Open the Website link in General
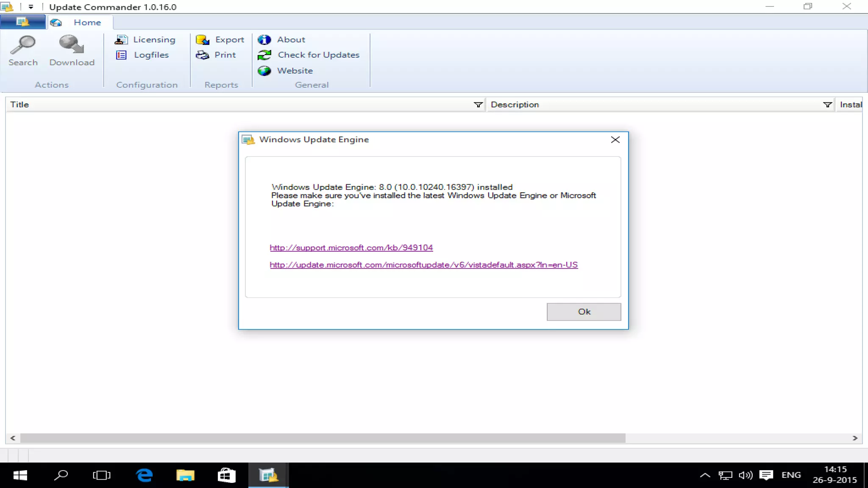Image resolution: width=868 pixels, height=488 pixels. tap(285, 70)
